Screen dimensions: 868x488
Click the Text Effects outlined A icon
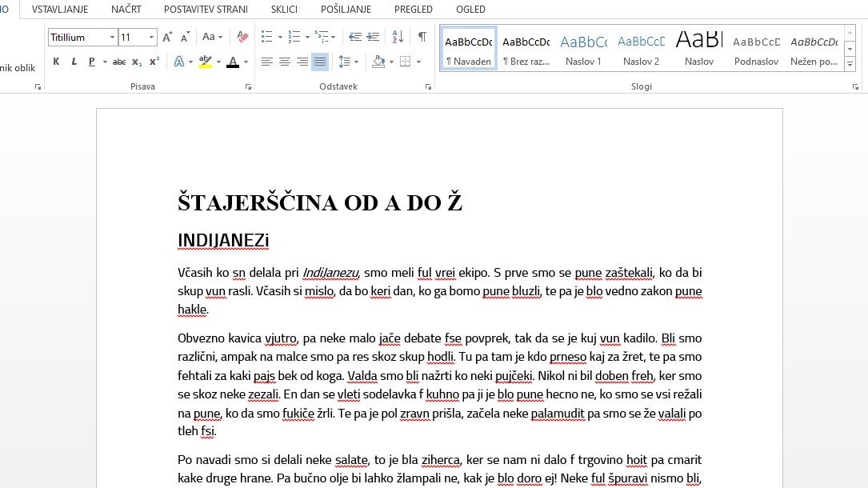coord(178,62)
